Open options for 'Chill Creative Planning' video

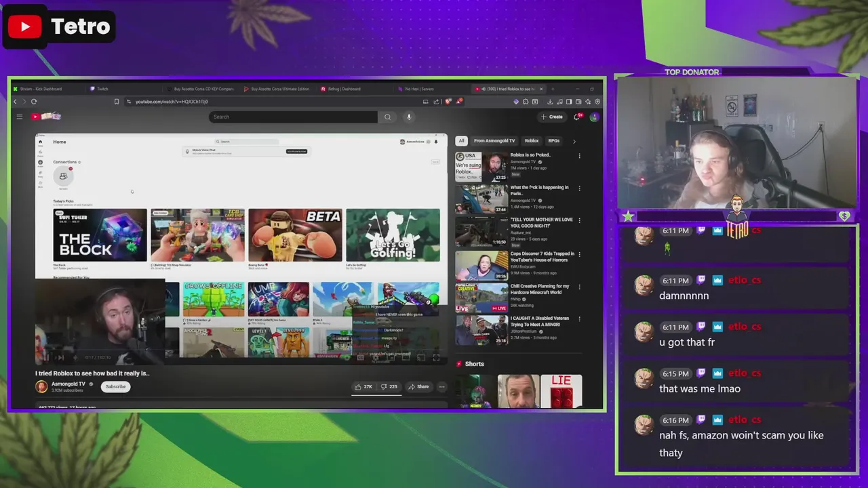pos(579,287)
